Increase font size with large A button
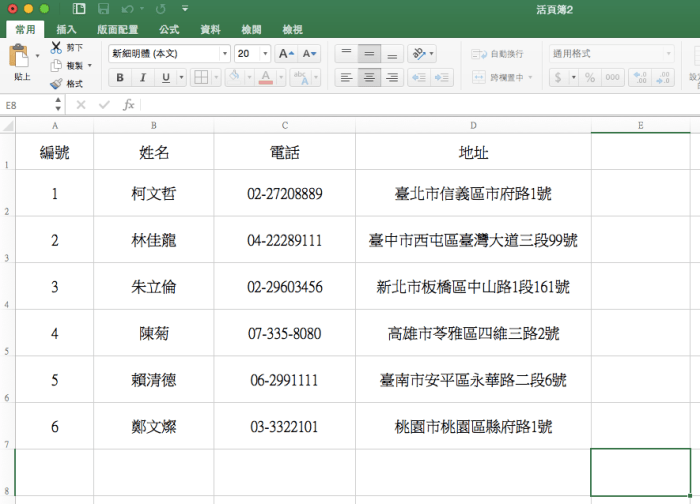The height and width of the screenshot is (504, 700). pyautogui.click(x=286, y=54)
